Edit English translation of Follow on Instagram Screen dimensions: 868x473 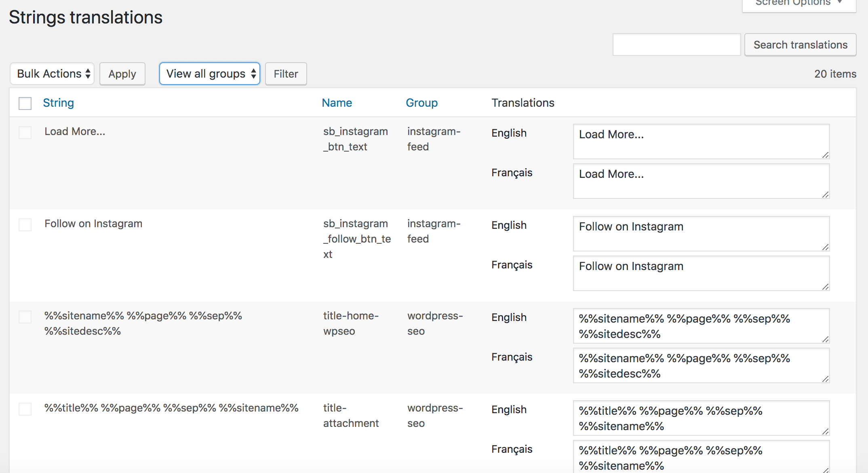701,234
